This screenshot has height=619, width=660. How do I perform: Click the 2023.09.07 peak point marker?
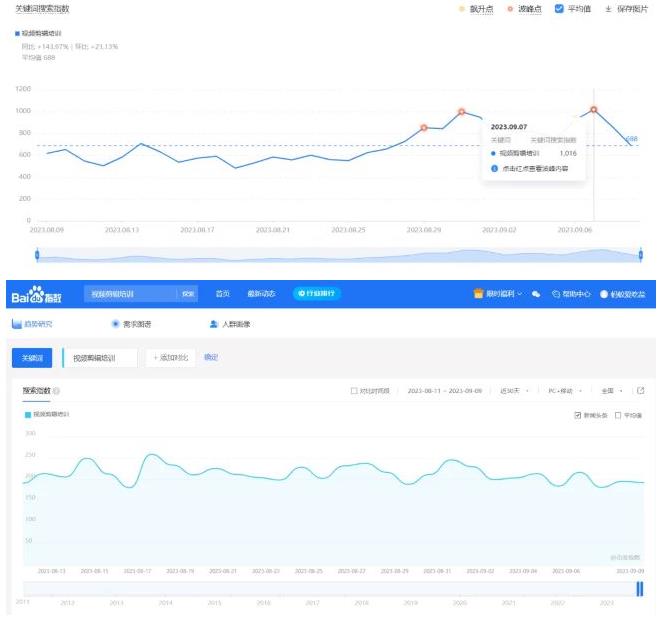[594, 110]
